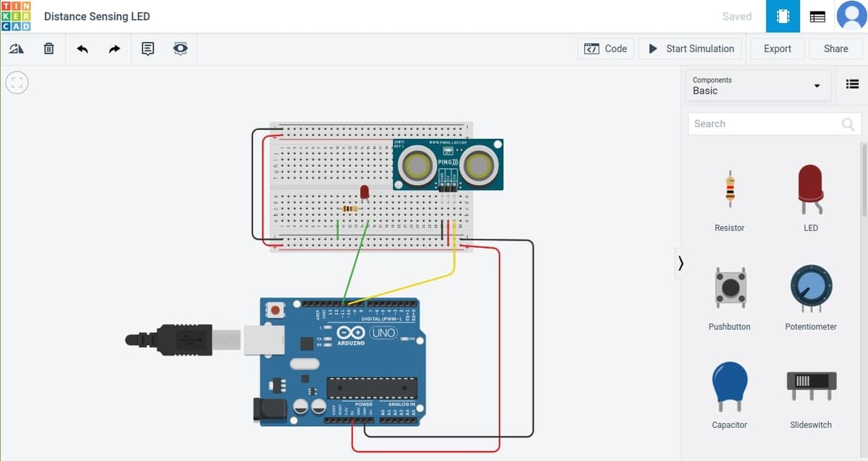Redo the last undone action
868x461 pixels.
click(x=114, y=49)
